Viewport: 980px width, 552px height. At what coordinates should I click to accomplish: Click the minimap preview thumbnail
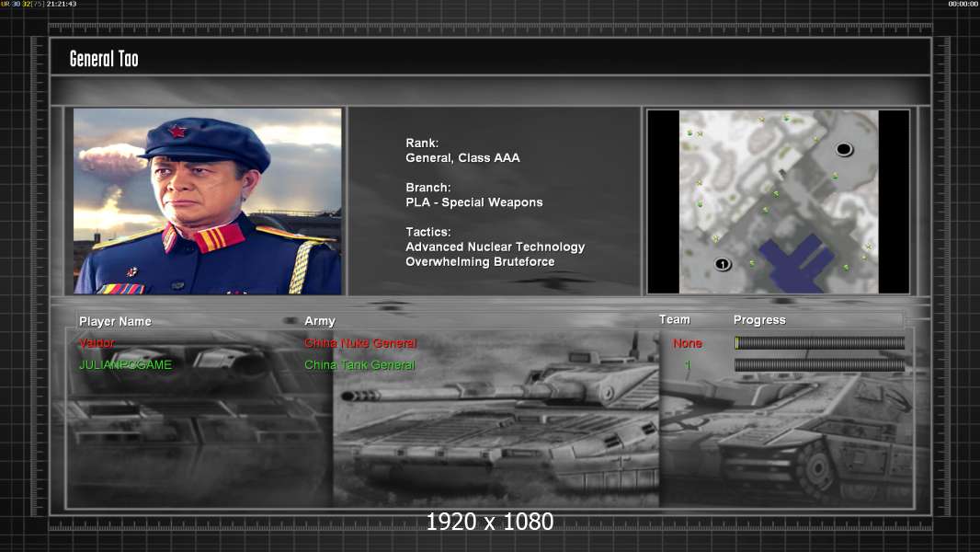778,201
